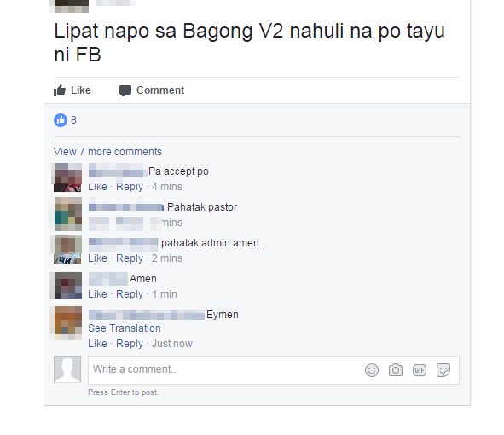Open the sticker picker icon
This screenshot has width=504, height=435.
point(443,370)
